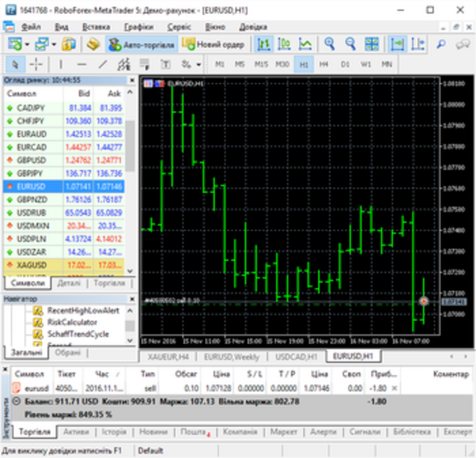476x458 pixels.
Task: Open the Алерти terminal tab
Action: pos(323,432)
